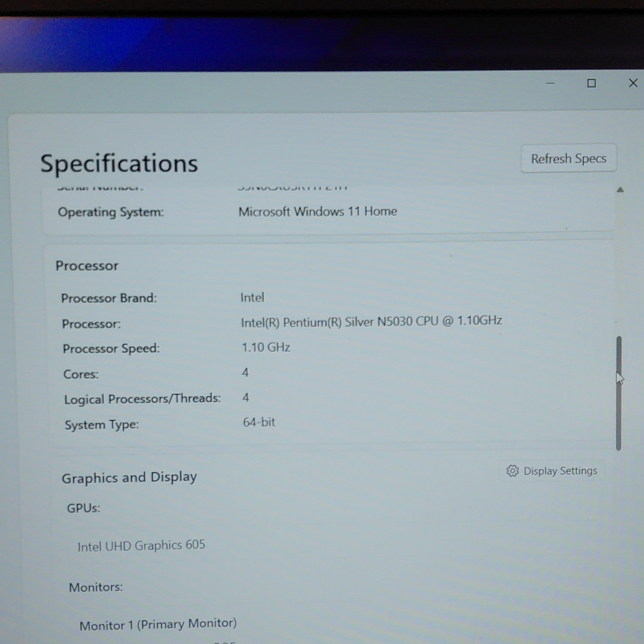The height and width of the screenshot is (644, 644).
Task: Click the scroll up arrow
Action: [x=620, y=190]
